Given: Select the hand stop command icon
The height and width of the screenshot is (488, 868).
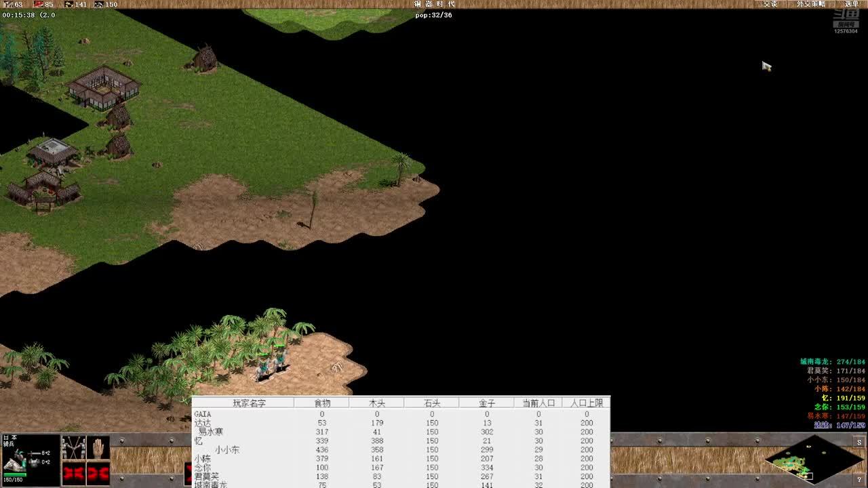Looking at the screenshot, I should coord(98,447).
